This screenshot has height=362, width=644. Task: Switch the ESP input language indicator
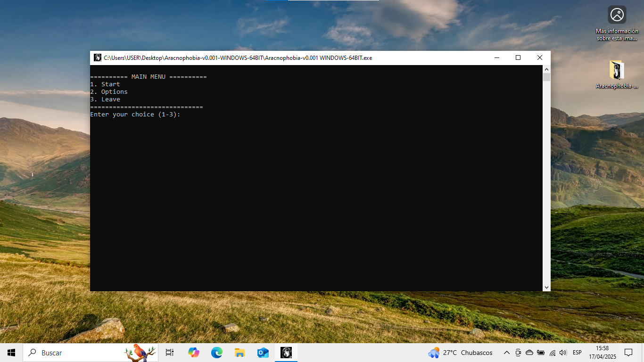[x=577, y=353]
